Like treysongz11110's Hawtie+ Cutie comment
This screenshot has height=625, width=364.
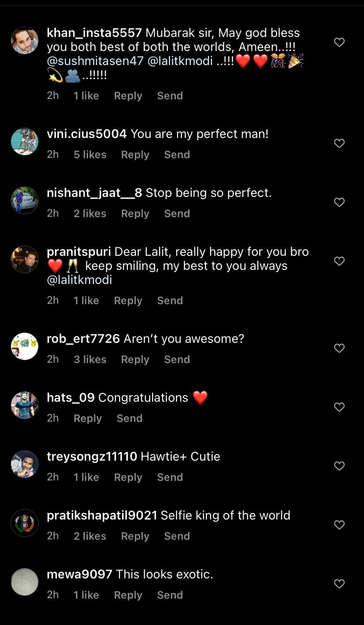click(339, 466)
